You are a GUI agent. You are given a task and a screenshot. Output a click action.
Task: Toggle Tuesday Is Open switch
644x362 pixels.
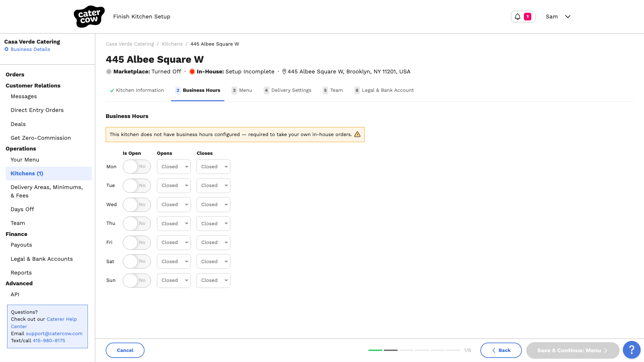(x=137, y=186)
